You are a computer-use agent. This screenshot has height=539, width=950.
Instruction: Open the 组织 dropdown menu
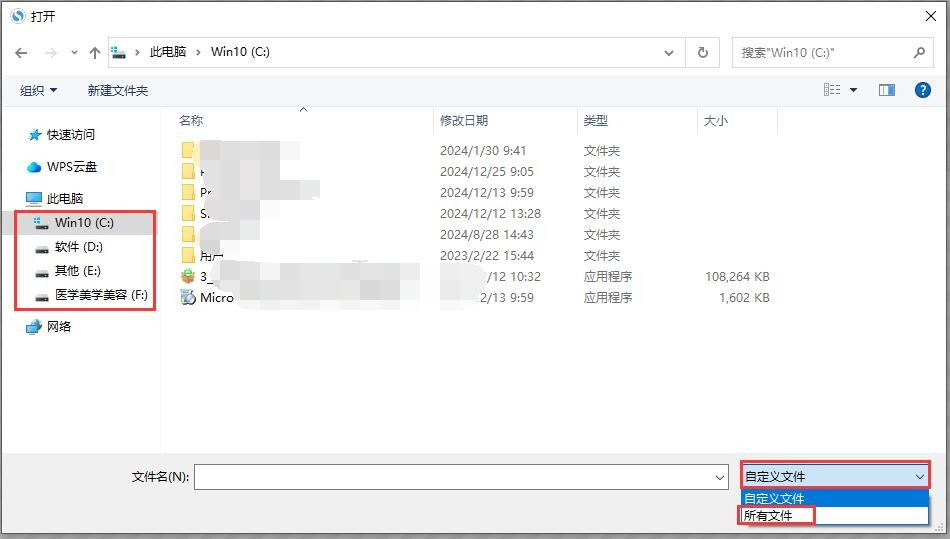pos(39,91)
